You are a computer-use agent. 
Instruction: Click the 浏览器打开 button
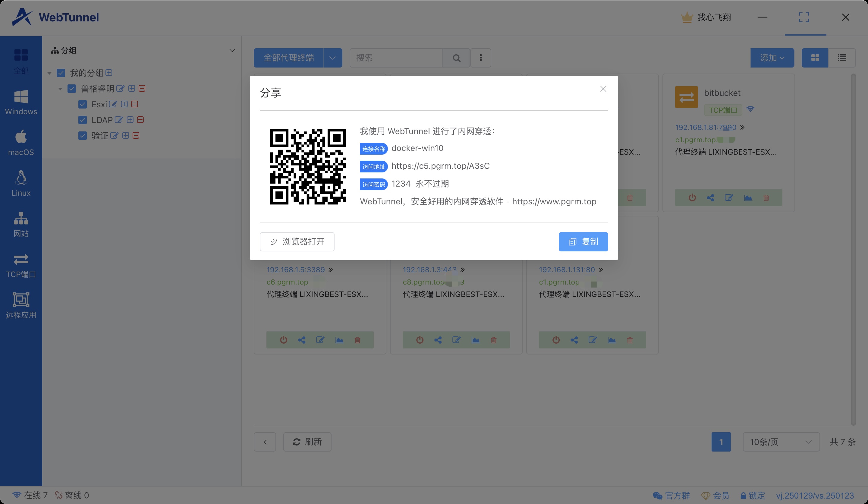coord(297,241)
